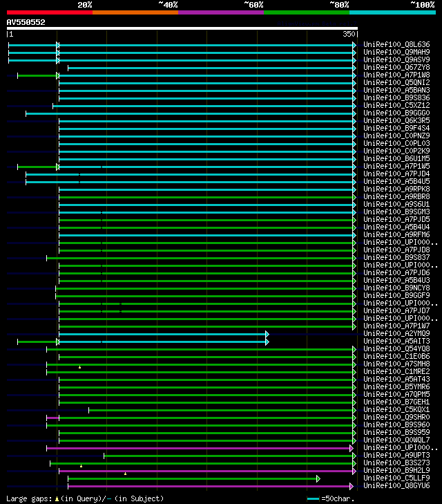Select the UniRef100_A7PJD4 label
The image size is (442, 504).
(x=396, y=174)
